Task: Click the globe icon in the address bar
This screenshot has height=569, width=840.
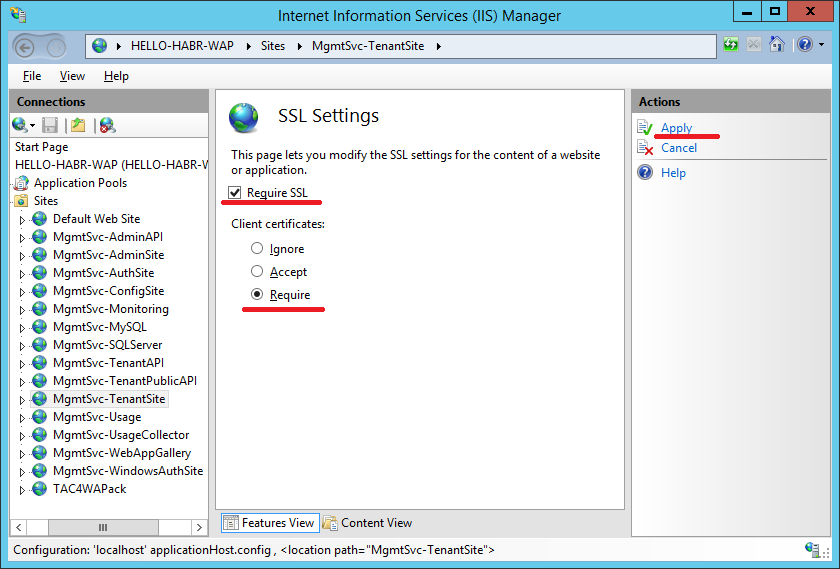Action: pos(99,46)
